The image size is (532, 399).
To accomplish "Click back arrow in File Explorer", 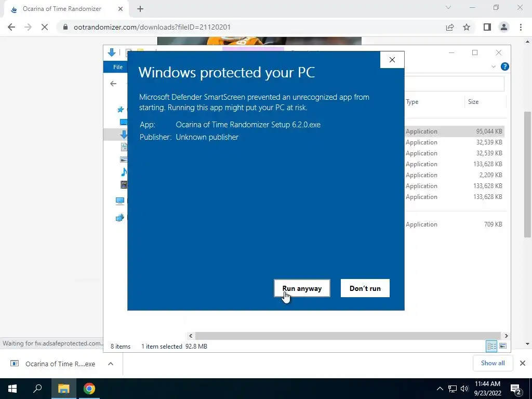I will [113, 84].
